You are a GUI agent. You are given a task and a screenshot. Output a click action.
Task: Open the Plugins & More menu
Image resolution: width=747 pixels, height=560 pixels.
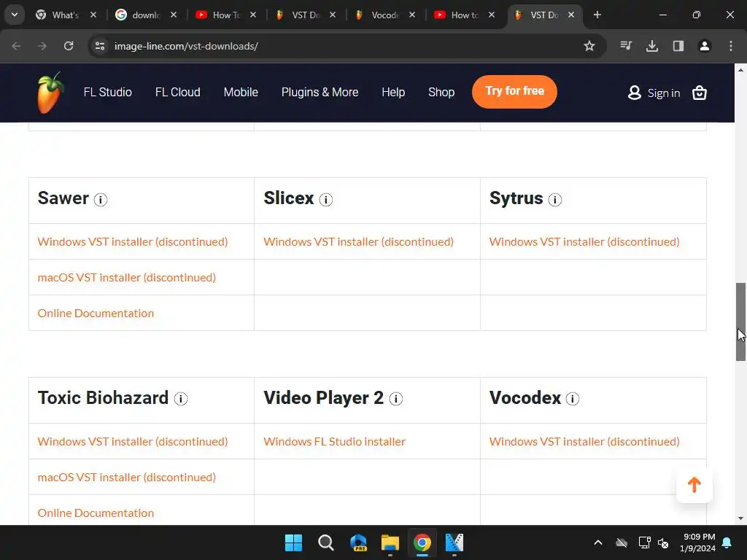click(320, 92)
